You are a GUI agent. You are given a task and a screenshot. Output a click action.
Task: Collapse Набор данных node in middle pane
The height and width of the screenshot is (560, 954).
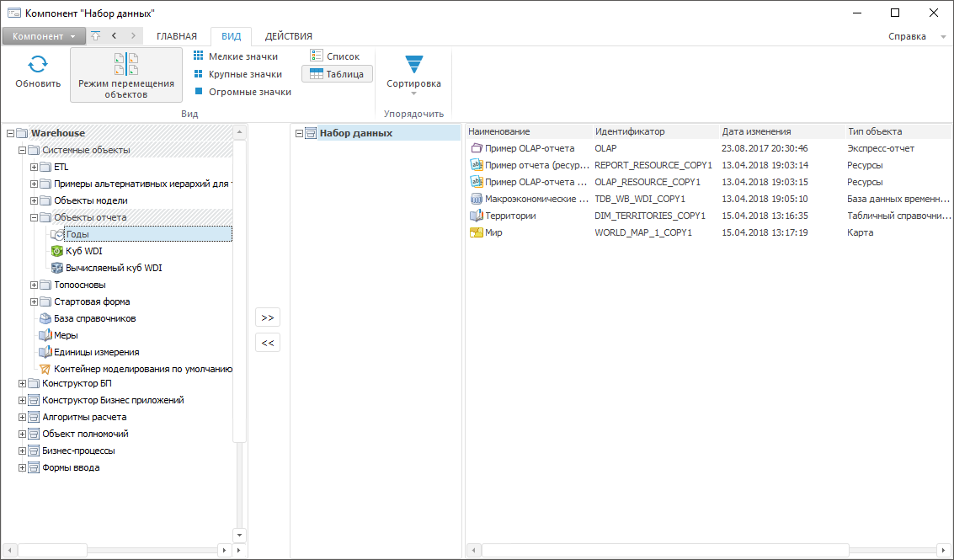tap(299, 133)
